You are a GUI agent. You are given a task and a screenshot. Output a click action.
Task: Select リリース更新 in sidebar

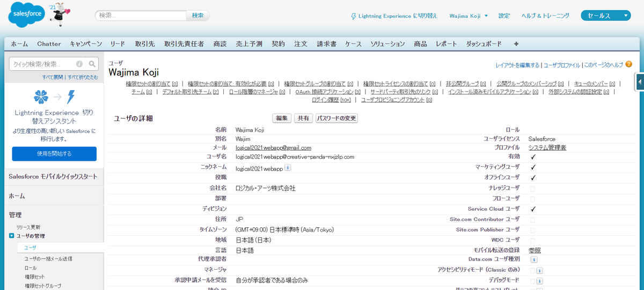tap(28, 227)
